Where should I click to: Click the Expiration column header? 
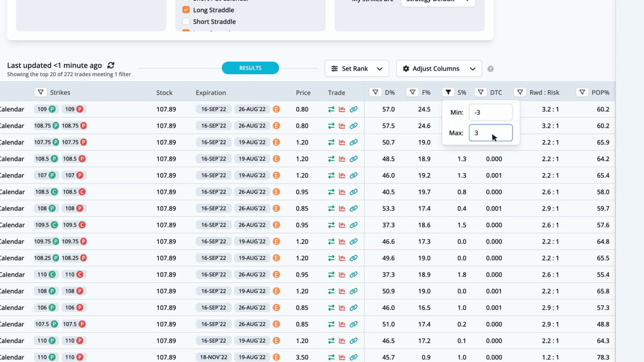[x=211, y=93]
